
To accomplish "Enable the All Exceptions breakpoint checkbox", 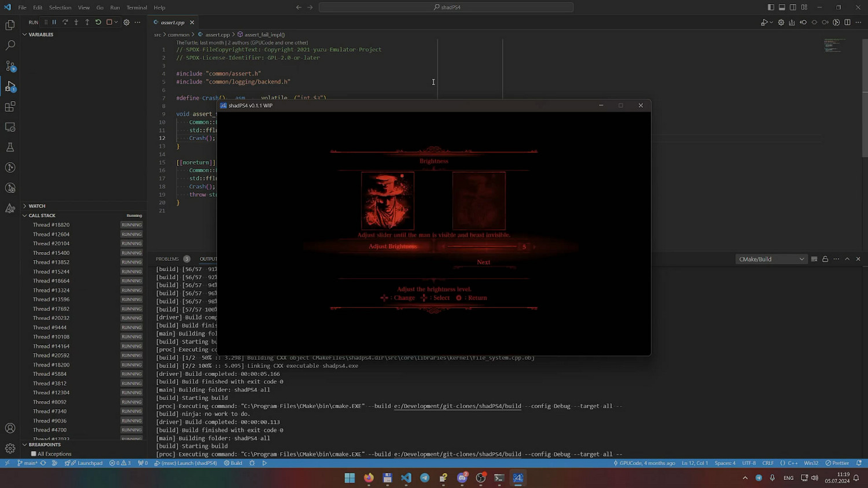I will point(34,454).
